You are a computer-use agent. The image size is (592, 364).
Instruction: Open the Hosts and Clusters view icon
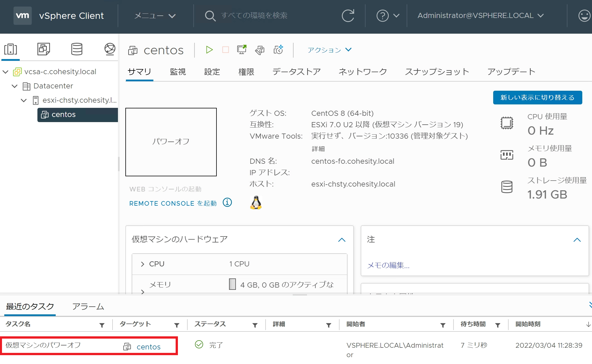point(11,49)
